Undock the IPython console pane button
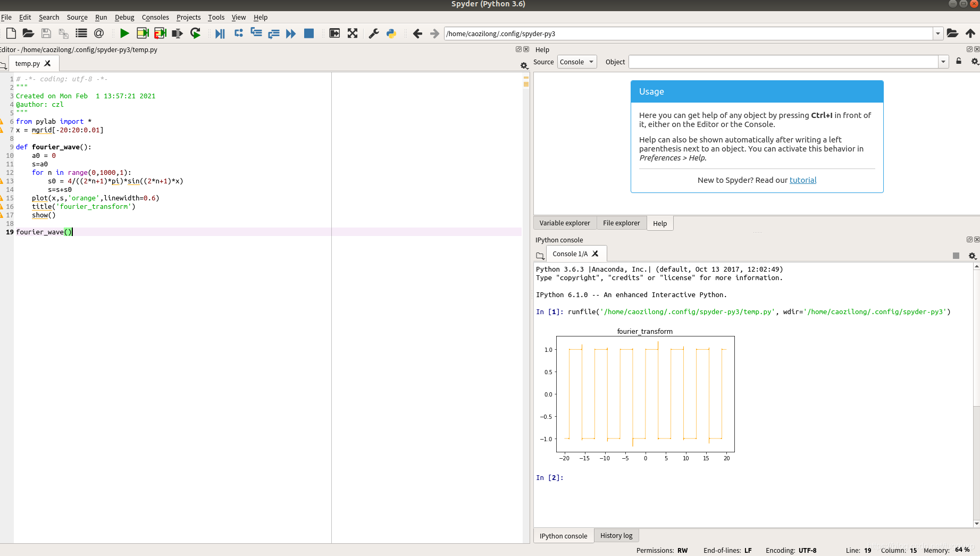Image resolution: width=980 pixels, height=556 pixels. pyautogui.click(x=969, y=240)
